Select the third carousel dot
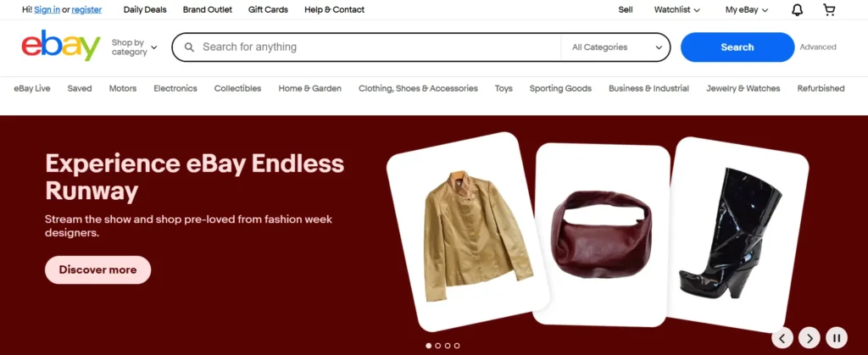This screenshot has height=355, width=868. tap(448, 346)
